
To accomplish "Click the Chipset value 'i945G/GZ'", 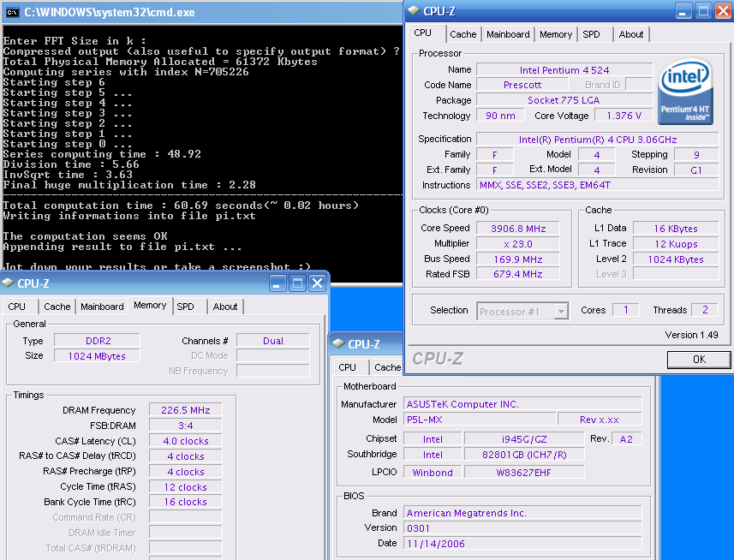I will click(524, 439).
